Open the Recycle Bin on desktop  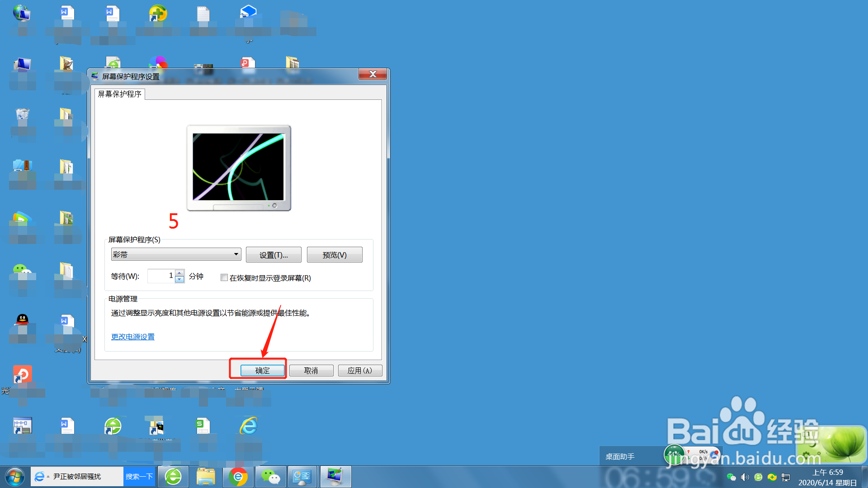click(x=22, y=116)
